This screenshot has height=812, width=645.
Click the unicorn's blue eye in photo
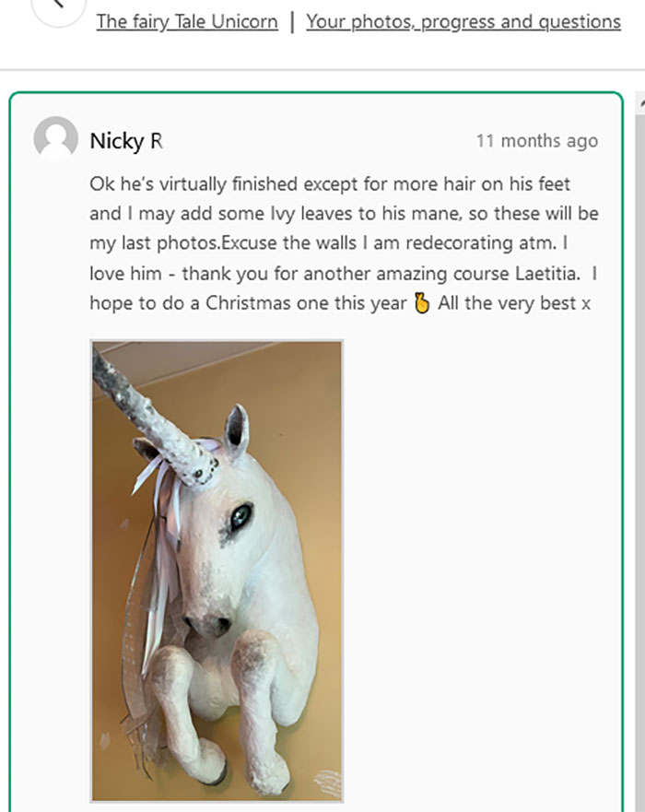point(240,516)
